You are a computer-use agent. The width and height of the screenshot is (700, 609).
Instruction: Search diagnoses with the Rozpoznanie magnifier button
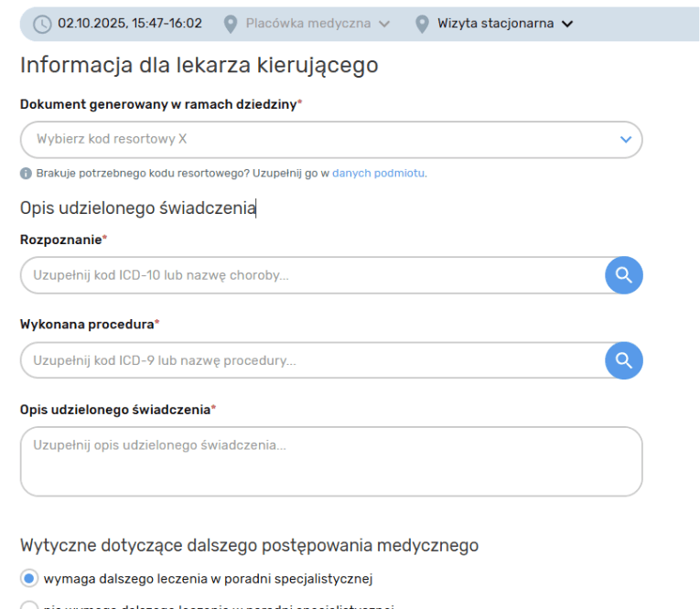tap(624, 274)
